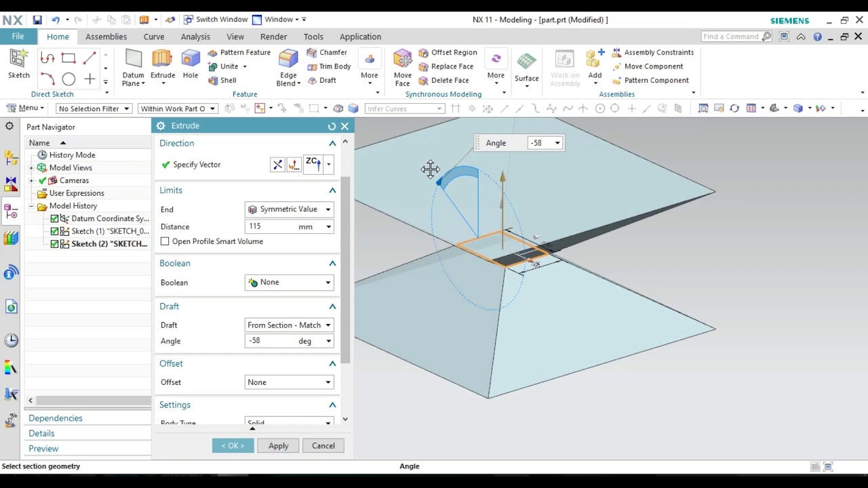Viewport: 868px width, 488px height.
Task: Open the main Menu dropdown
Action: (x=25, y=108)
